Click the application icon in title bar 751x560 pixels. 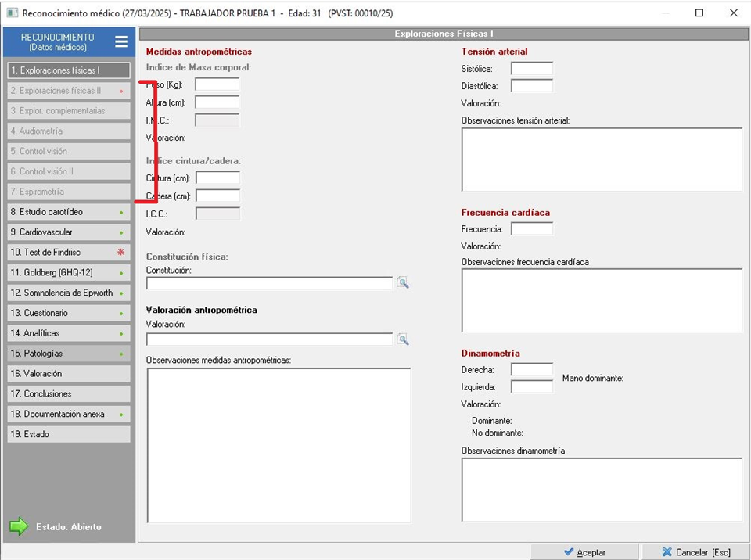[x=12, y=13]
